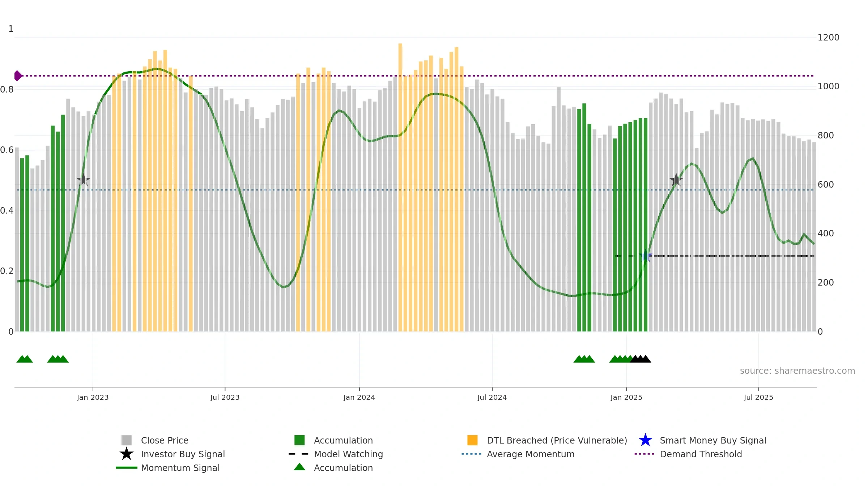
Task: Click the Jul 2024 x-axis tick label
Action: 492,397
